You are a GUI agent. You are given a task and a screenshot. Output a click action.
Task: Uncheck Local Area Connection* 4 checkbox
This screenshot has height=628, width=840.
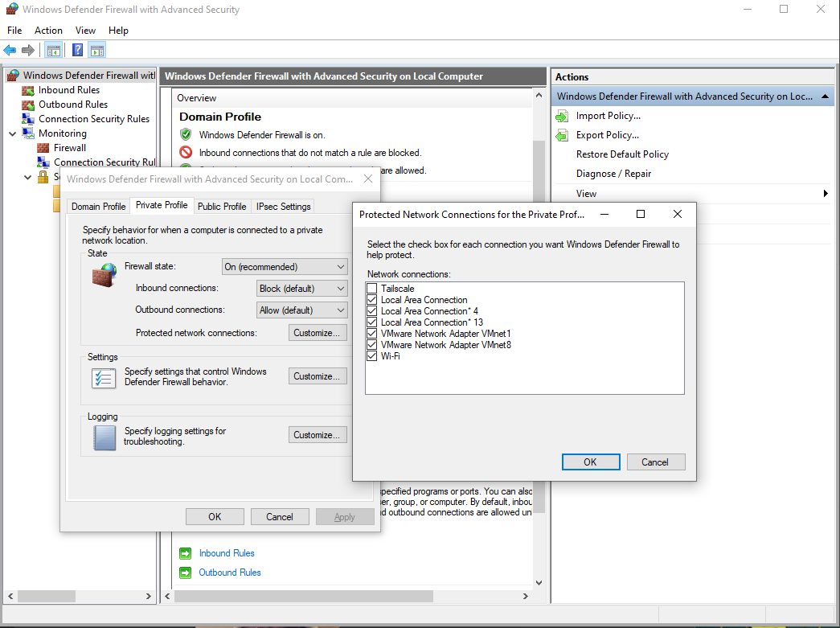coord(372,311)
